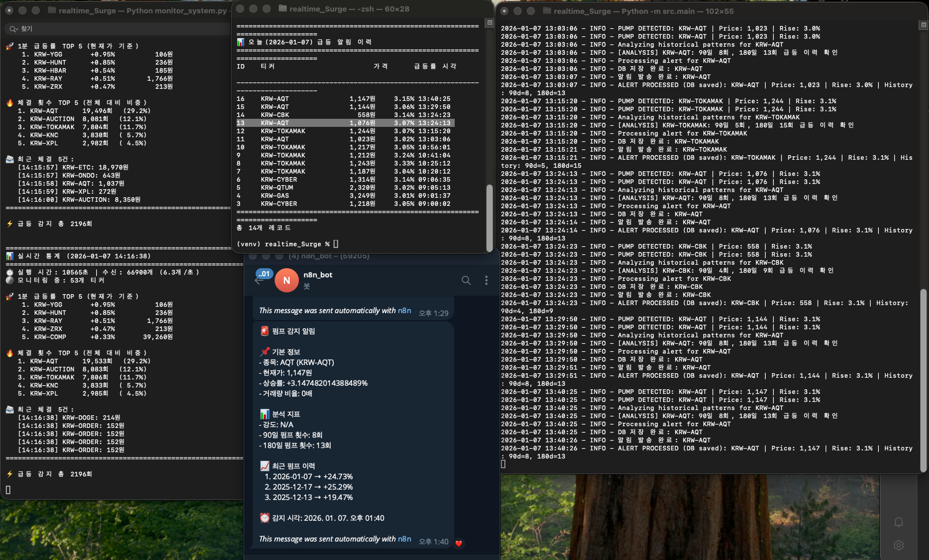Click the n8n_bot chat name header
This screenshot has width=929, height=560.
pos(318,275)
